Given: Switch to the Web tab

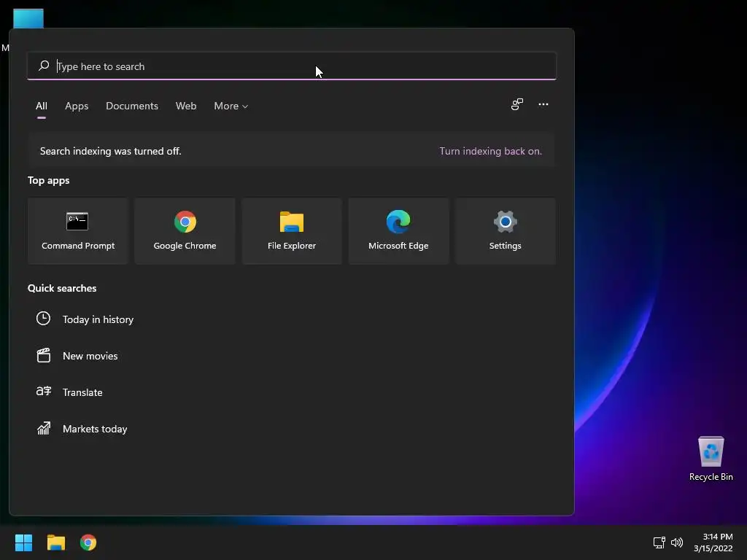Looking at the screenshot, I should click(x=186, y=106).
